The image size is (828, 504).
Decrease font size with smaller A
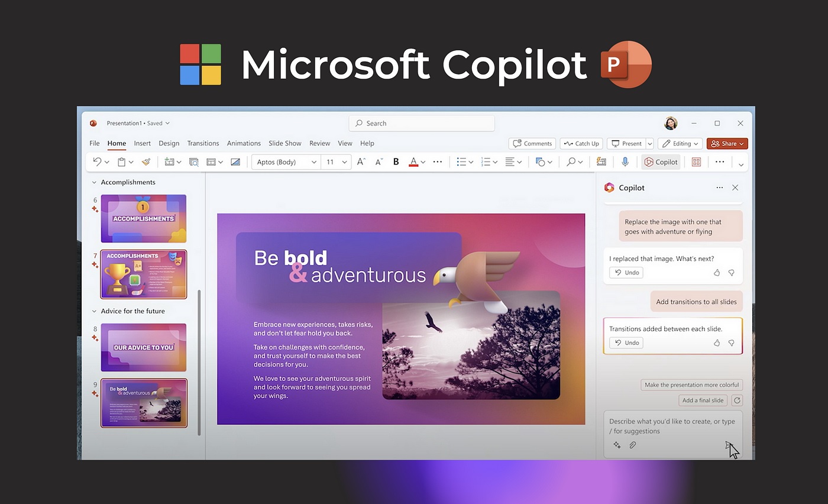(x=379, y=161)
